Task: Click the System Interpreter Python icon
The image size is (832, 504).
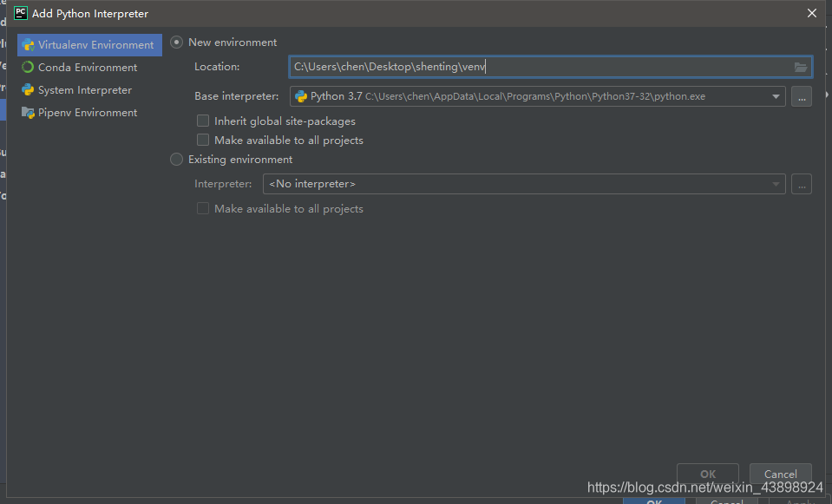Action: tap(28, 90)
